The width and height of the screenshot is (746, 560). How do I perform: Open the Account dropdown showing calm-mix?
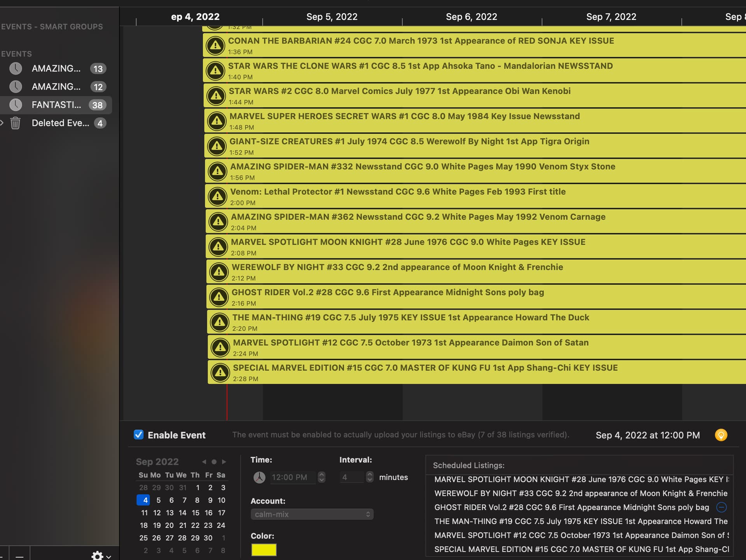coord(312,514)
